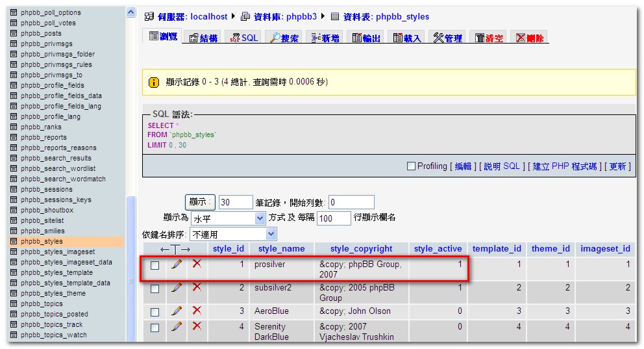
Task: Open the 新增 (Insert) tab
Action: click(x=325, y=38)
